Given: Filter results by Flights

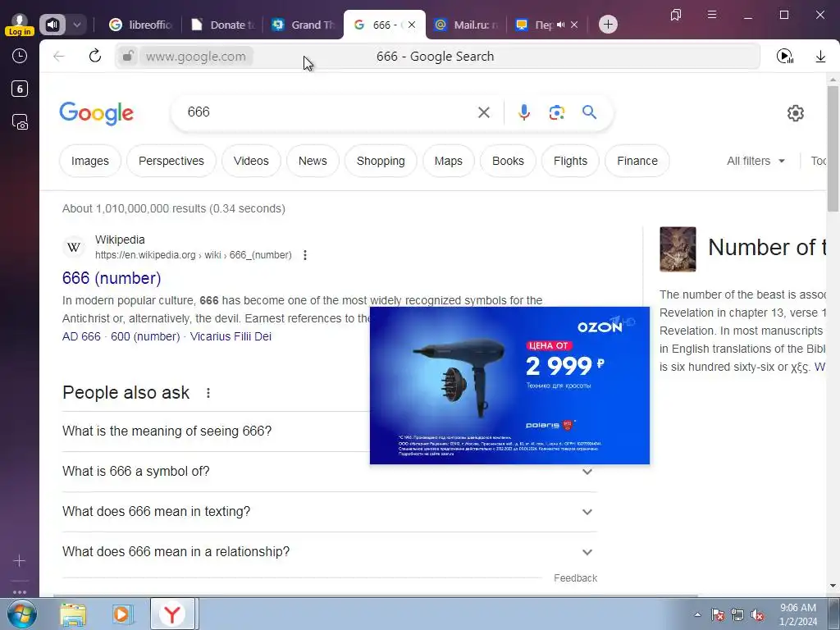Looking at the screenshot, I should [x=571, y=161].
